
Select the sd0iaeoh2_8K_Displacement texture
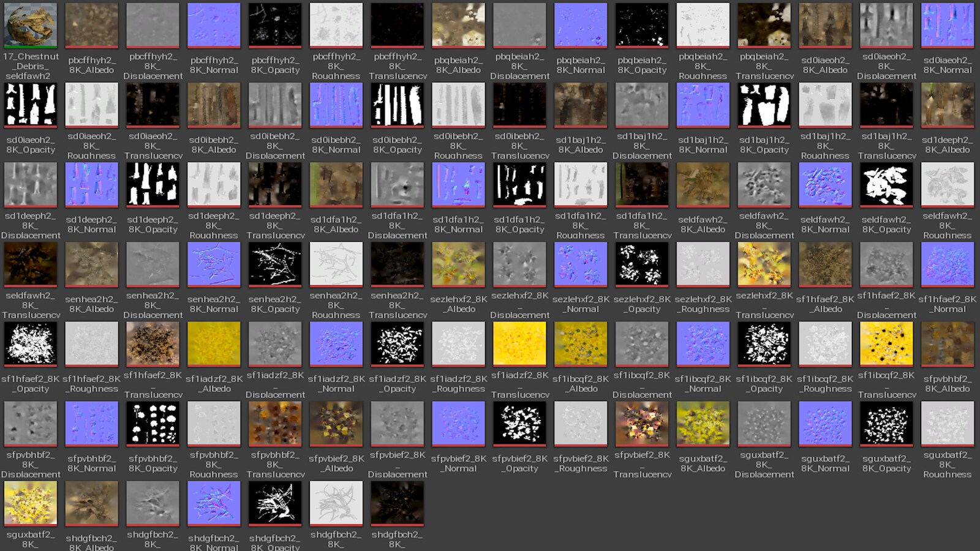point(886,25)
